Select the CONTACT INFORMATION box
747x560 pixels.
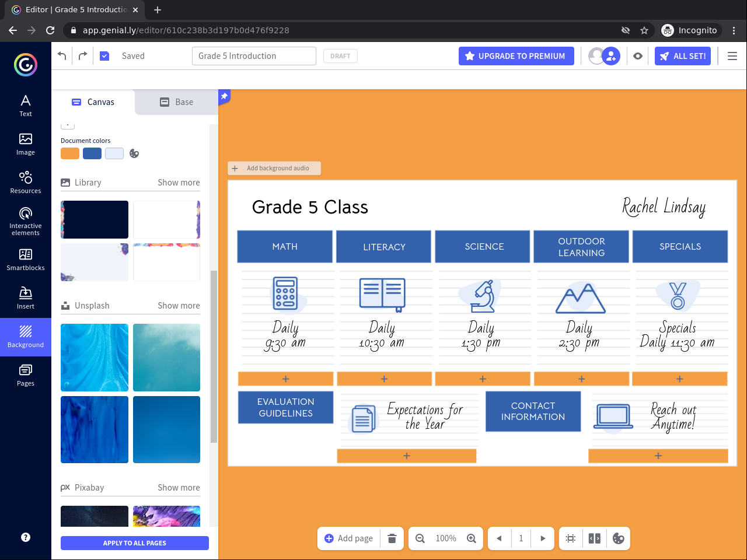pyautogui.click(x=533, y=411)
